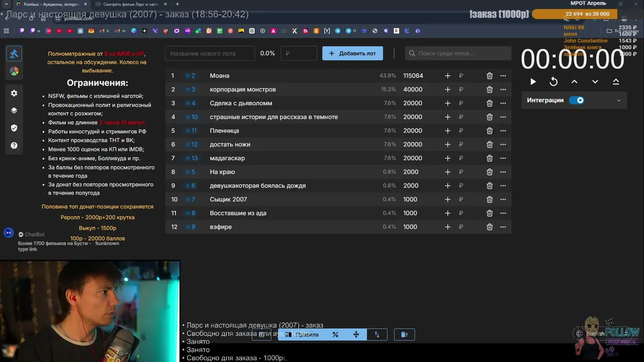This screenshot has height=362, width=644.
Task: Delete the Пленница lot
Action: pyautogui.click(x=490, y=131)
